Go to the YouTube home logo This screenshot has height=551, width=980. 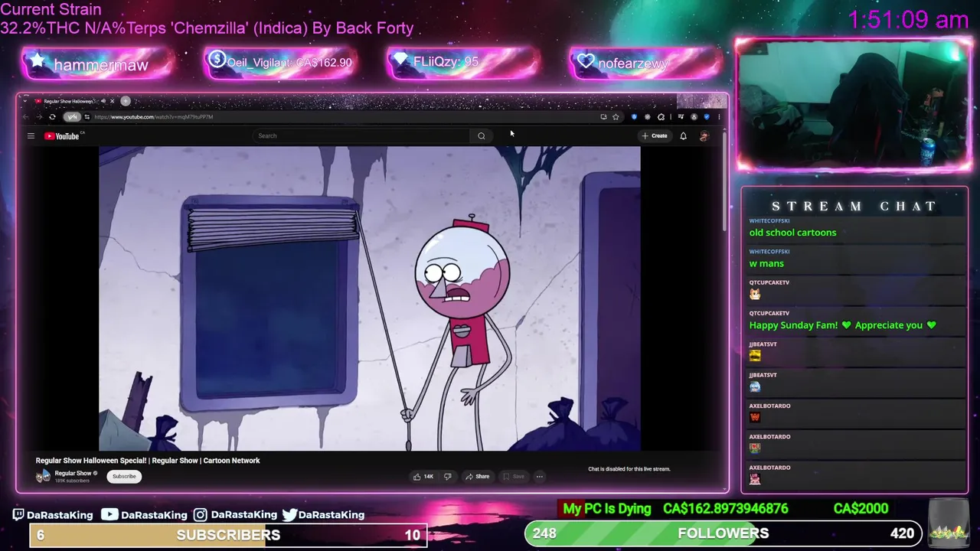click(x=63, y=135)
